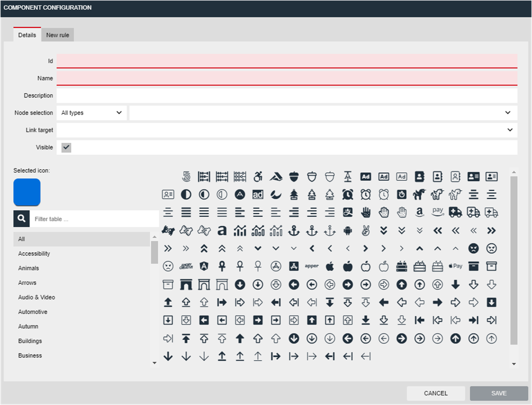
Task: Click the Description input field
Action: pyautogui.click(x=287, y=96)
